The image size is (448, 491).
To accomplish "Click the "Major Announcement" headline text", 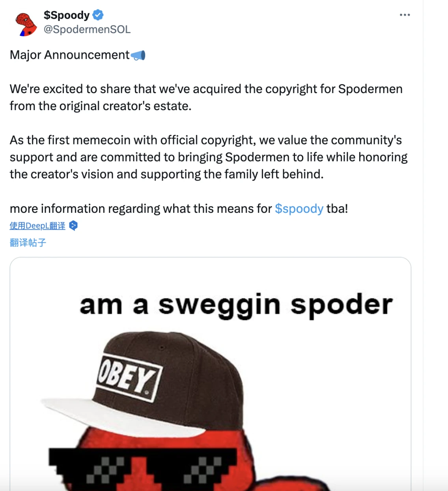I will click(69, 55).
